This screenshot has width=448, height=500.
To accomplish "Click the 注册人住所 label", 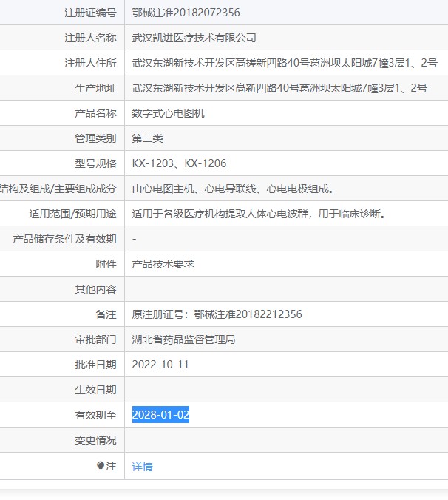I will [90, 63].
